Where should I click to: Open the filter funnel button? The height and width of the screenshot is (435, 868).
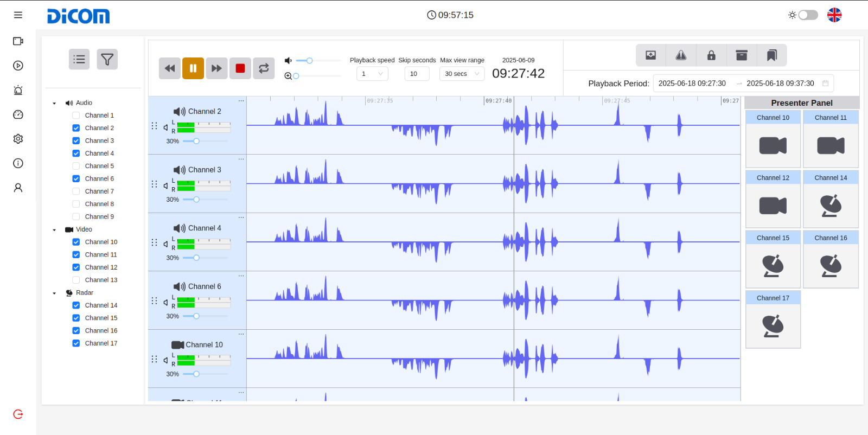point(107,59)
